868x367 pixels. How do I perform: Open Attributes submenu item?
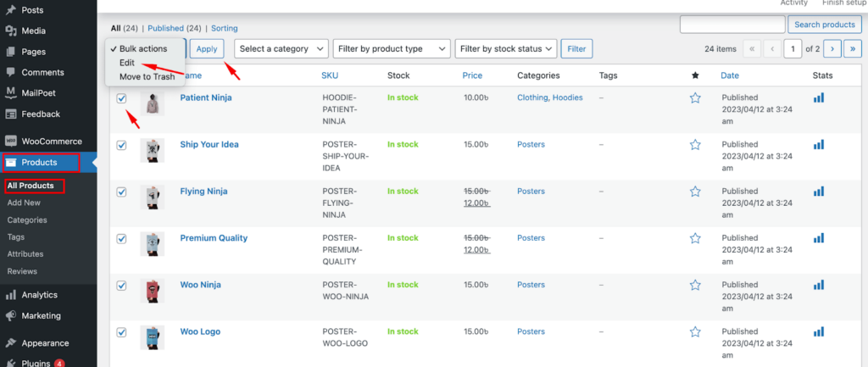[x=25, y=254]
